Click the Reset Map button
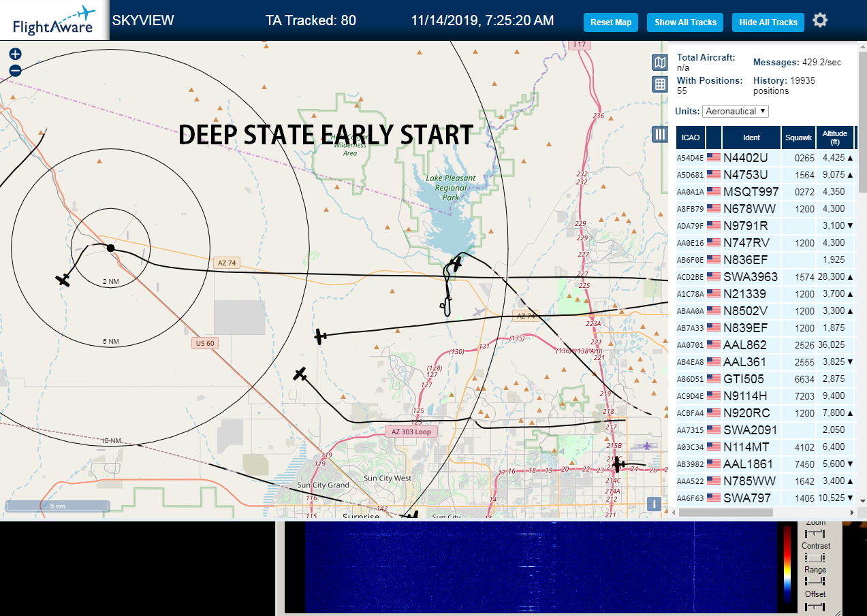 pos(611,22)
